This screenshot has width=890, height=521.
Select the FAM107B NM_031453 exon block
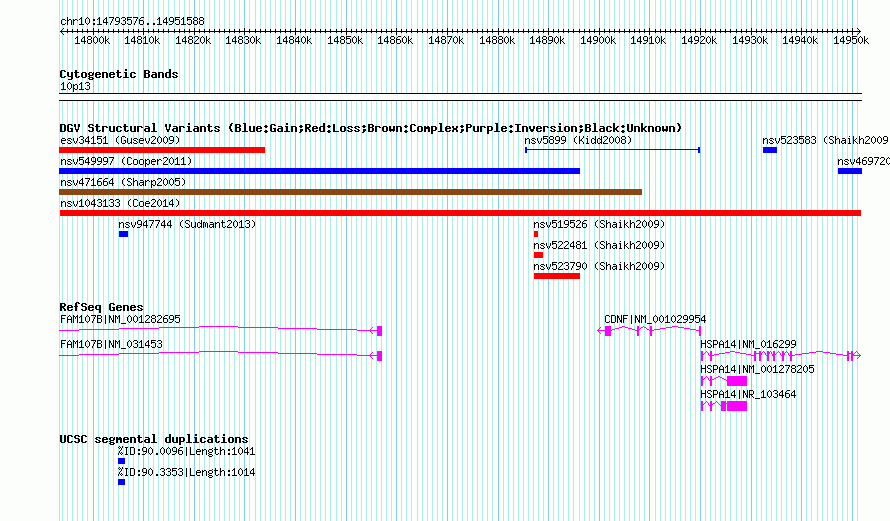click(x=379, y=356)
